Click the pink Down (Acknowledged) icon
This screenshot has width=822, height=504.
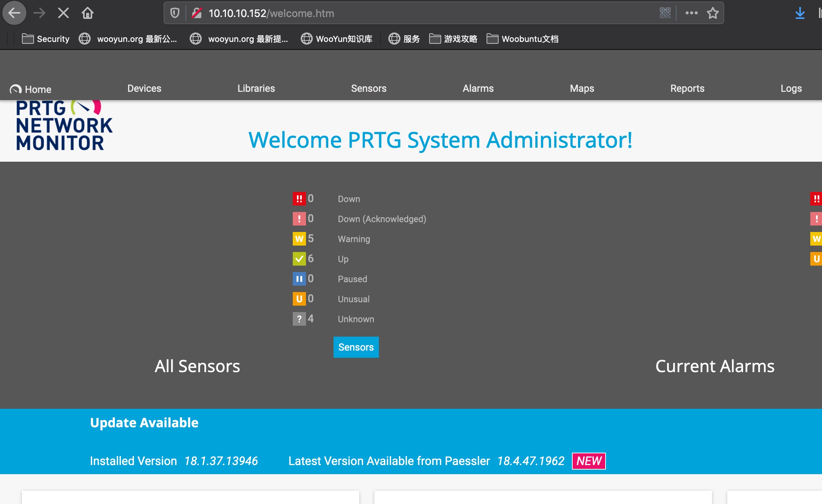(299, 219)
